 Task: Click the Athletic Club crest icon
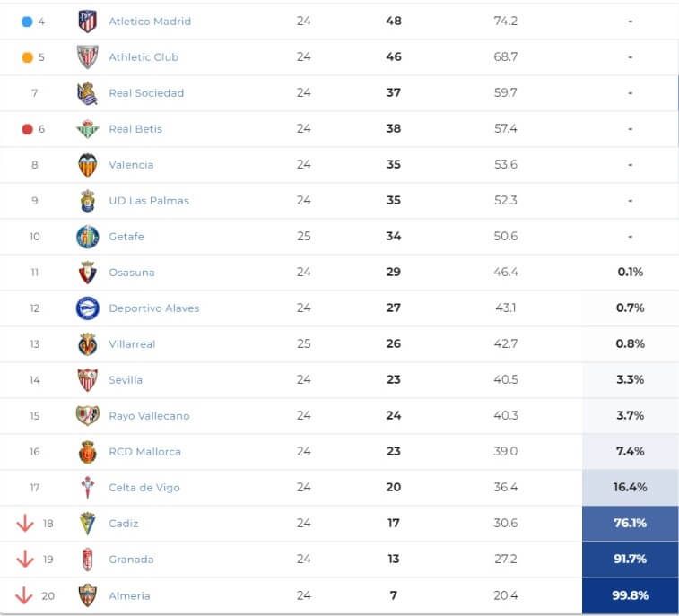point(87,57)
